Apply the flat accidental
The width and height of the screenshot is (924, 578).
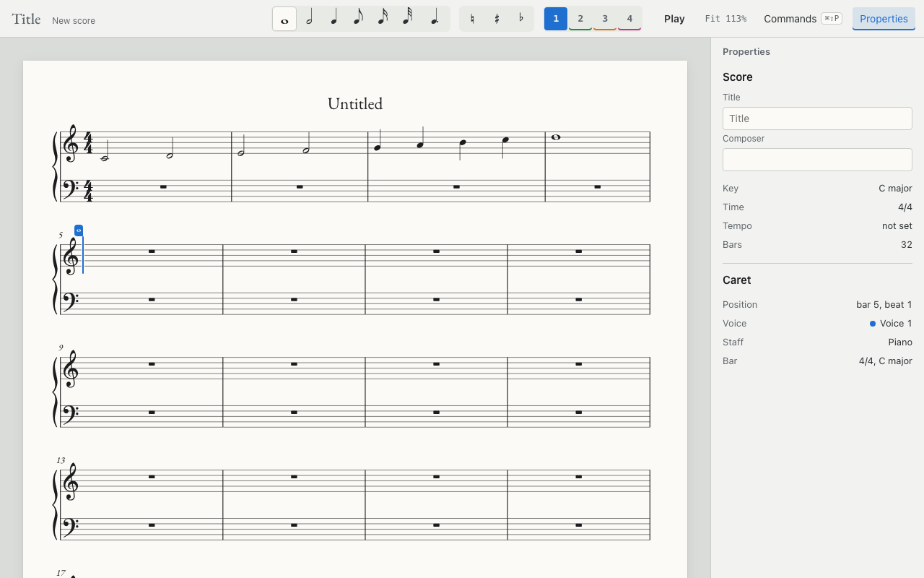(521, 19)
